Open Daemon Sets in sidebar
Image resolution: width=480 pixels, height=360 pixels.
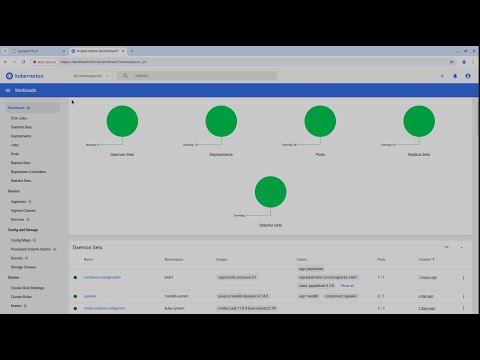tap(21, 127)
